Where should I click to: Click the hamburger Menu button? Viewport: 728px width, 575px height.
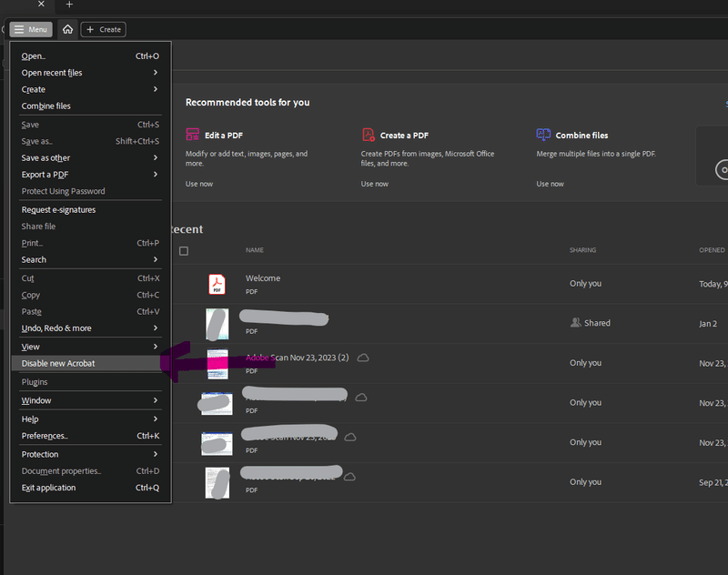(x=31, y=29)
